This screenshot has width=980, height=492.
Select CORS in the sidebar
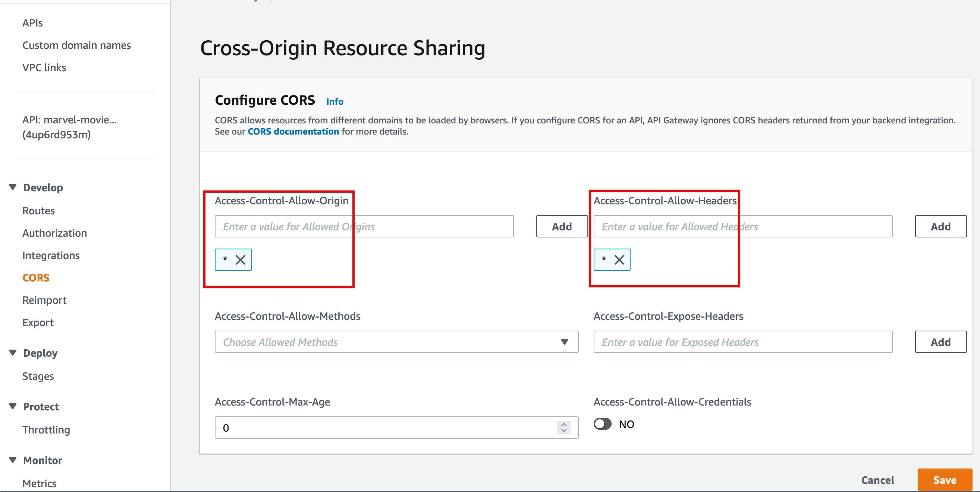[36, 278]
